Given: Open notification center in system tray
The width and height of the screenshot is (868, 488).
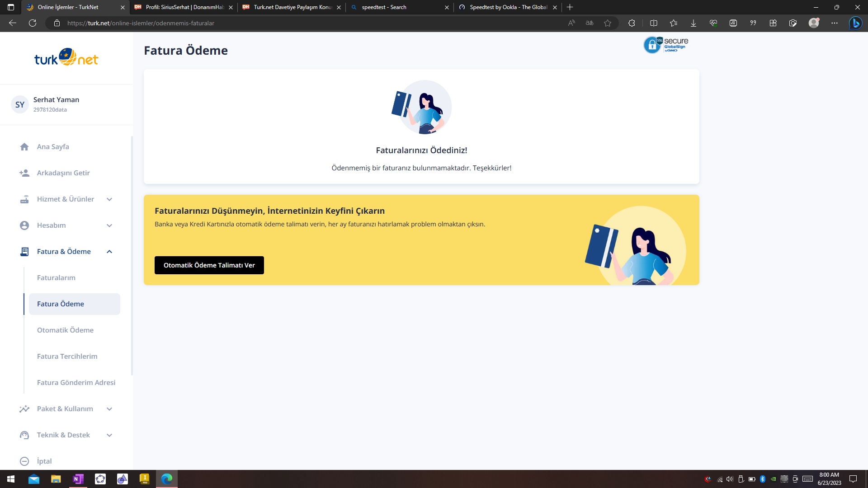Looking at the screenshot, I should coord(853,479).
